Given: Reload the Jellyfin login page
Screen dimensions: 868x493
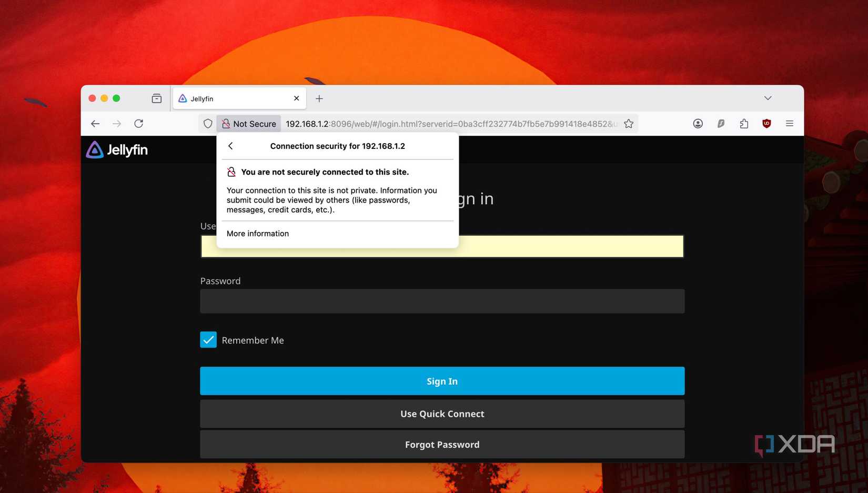Looking at the screenshot, I should [139, 124].
